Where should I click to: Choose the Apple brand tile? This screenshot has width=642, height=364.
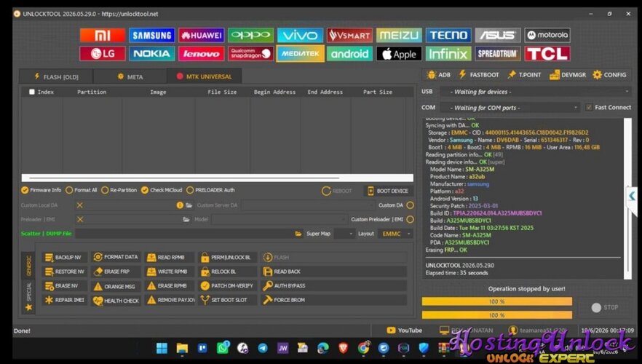click(399, 54)
